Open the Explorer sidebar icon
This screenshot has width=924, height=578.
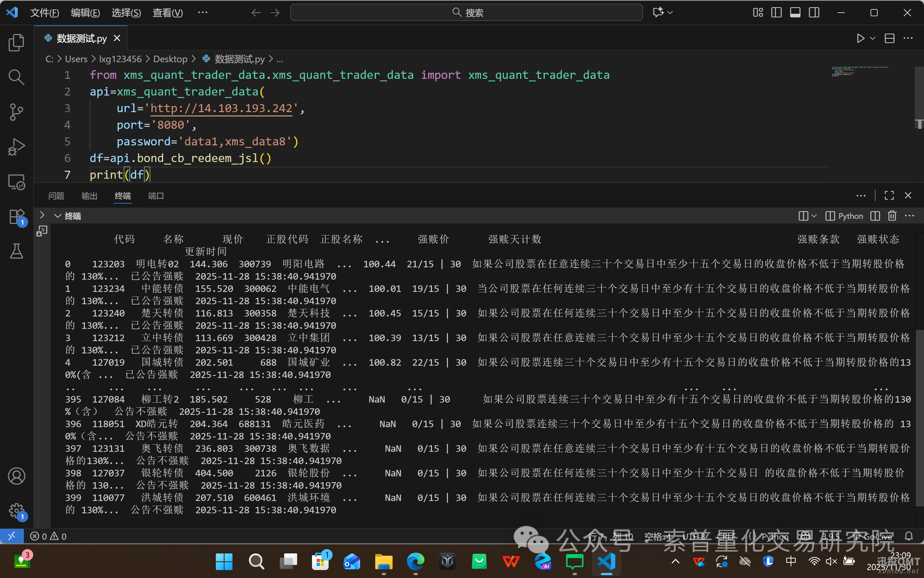pos(16,42)
